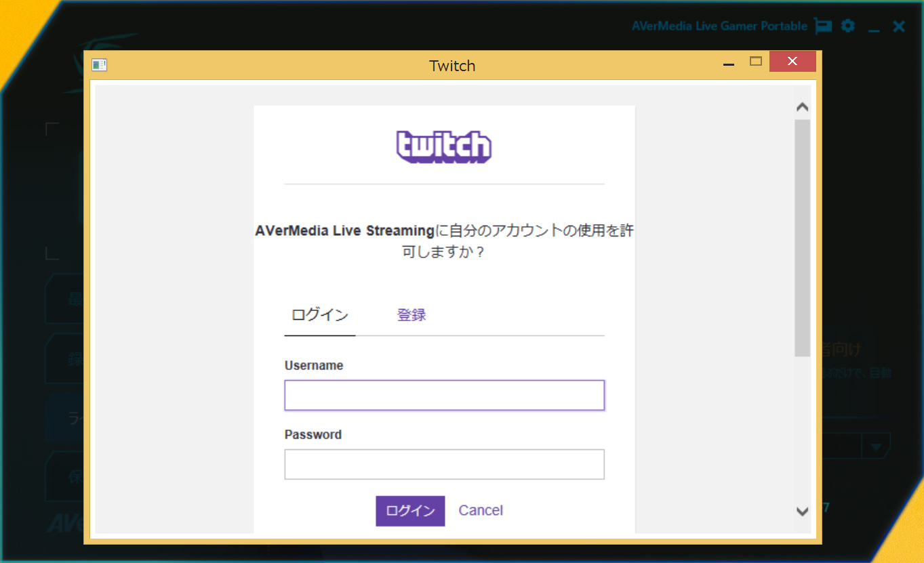Click the Twitch window system menu icon
Screen dimensions: 924x563
(100, 65)
